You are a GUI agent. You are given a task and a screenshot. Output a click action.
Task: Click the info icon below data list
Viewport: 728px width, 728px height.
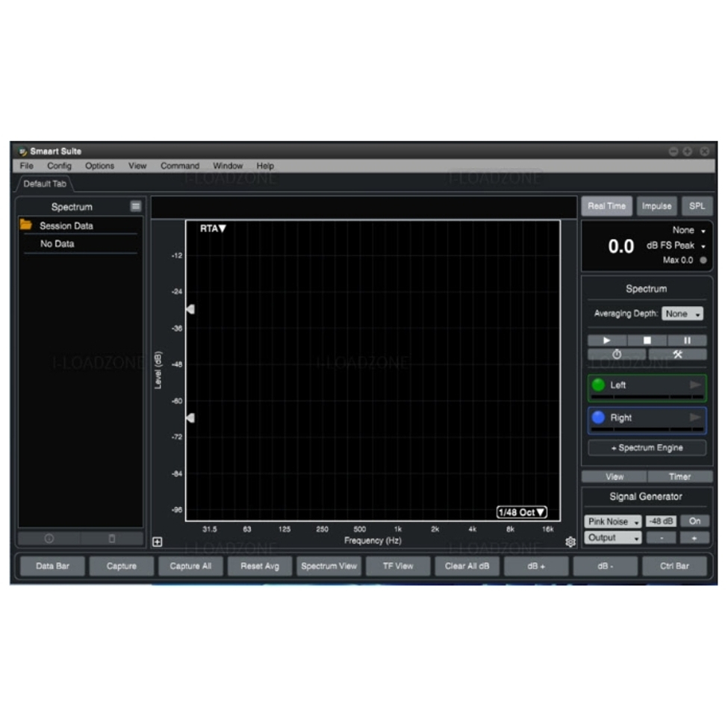[x=49, y=538]
